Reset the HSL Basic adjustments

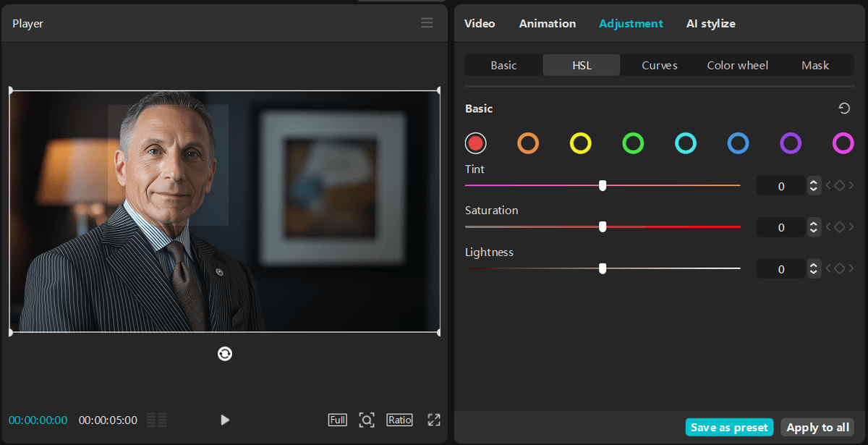(844, 109)
